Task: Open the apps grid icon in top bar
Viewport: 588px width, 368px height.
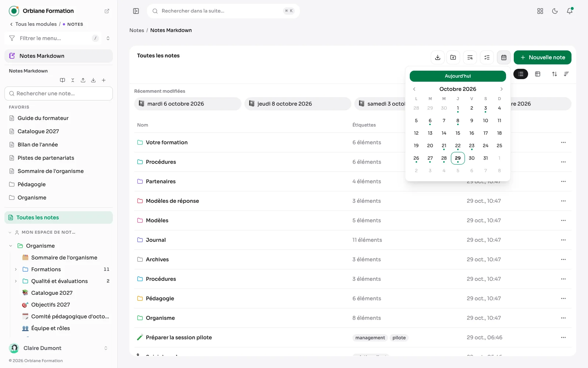Action: point(540,11)
